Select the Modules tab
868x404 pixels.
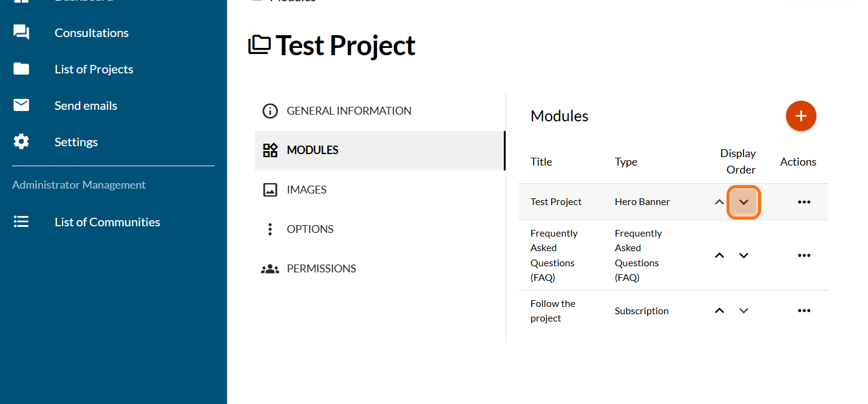[x=312, y=150]
